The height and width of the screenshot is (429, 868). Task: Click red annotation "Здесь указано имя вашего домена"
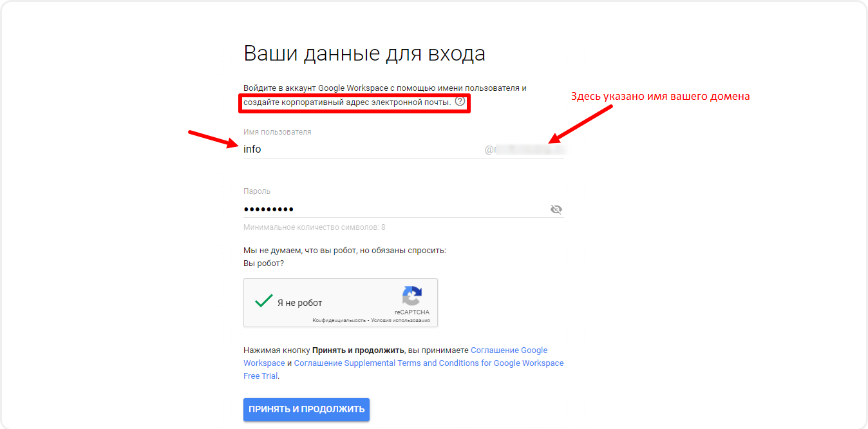coord(660,97)
